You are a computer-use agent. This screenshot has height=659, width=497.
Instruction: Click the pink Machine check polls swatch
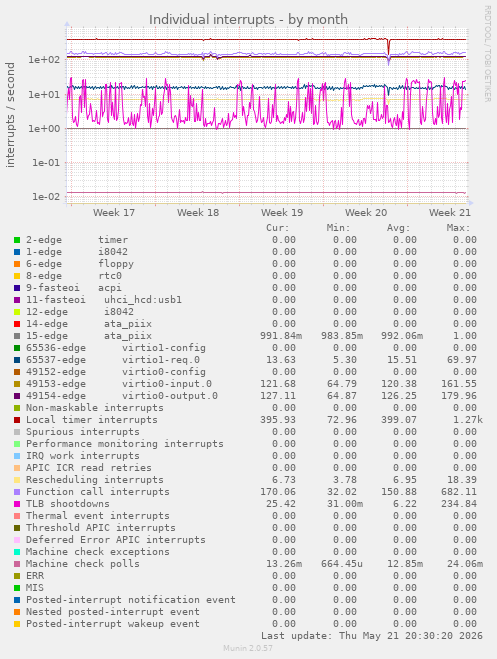pos(17,564)
